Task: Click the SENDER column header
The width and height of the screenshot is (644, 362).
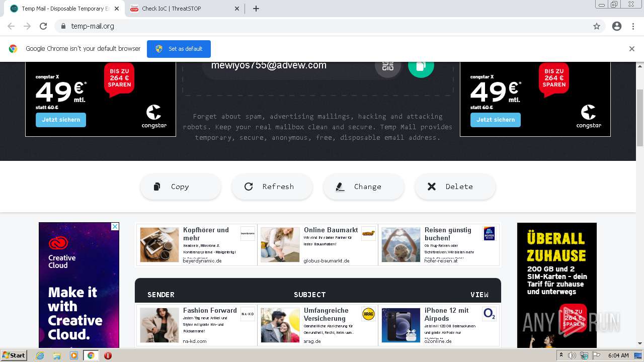Action: [x=161, y=295]
